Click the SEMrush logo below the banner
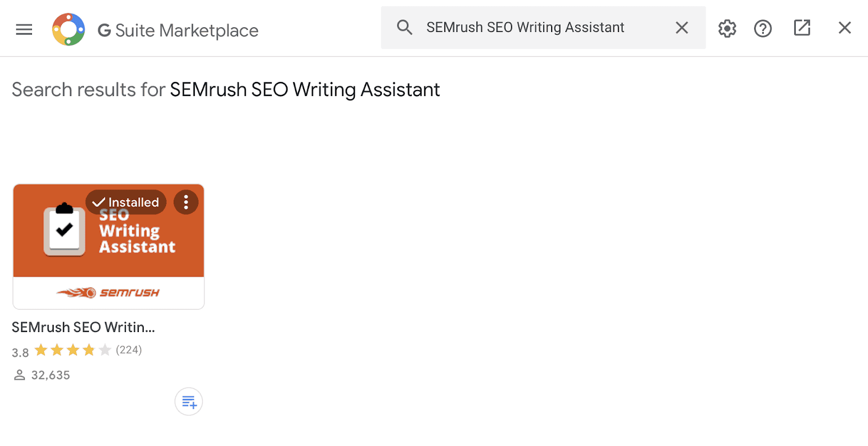Image resolution: width=868 pixels, height=446 pixels. click(x=108, y=293)
